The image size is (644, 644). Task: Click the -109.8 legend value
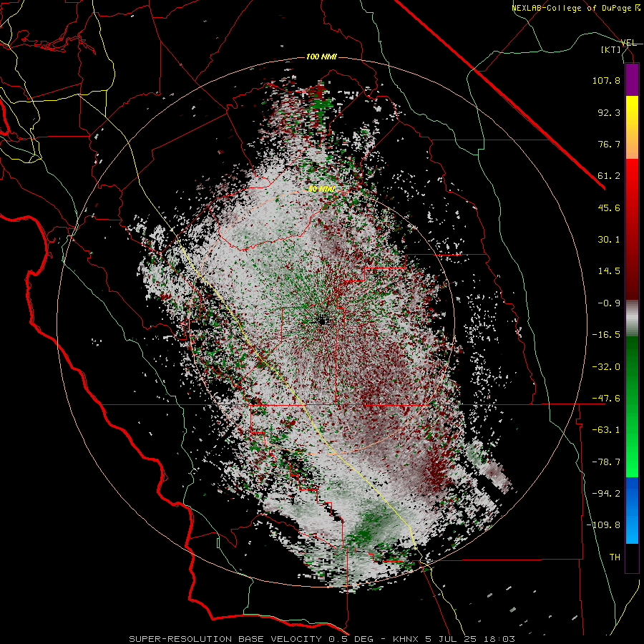click(603, 525)
